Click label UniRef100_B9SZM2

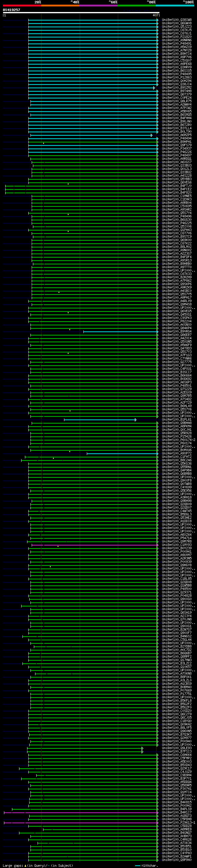coord(177,88)
